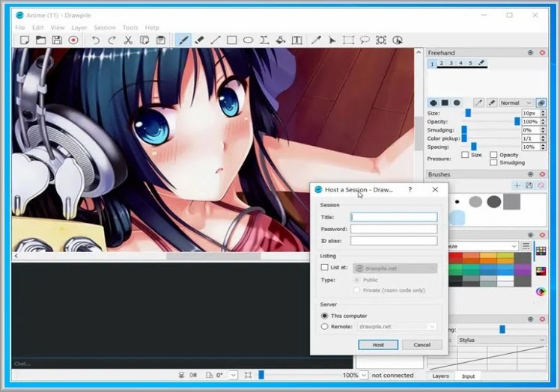Open the Normal blend mode dropdown
The width and height of the screenshot is (560, 392).
click(x=516, y=102)
